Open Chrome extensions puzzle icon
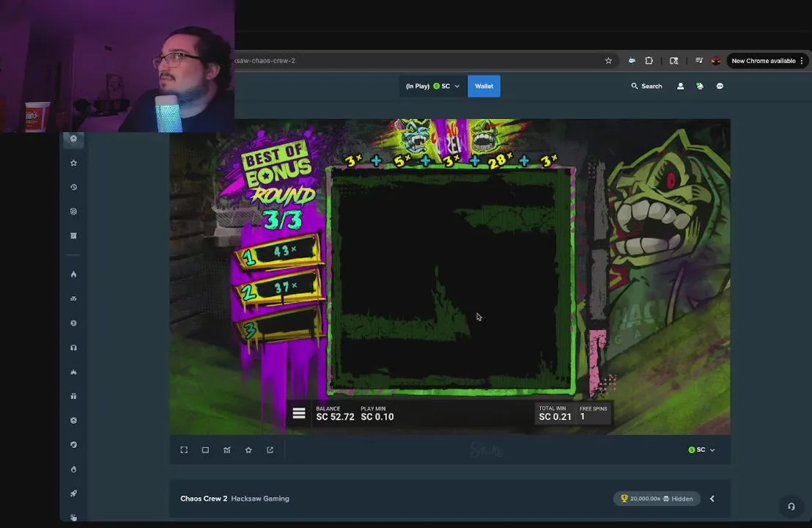812x528 pixels. (649, 61)
